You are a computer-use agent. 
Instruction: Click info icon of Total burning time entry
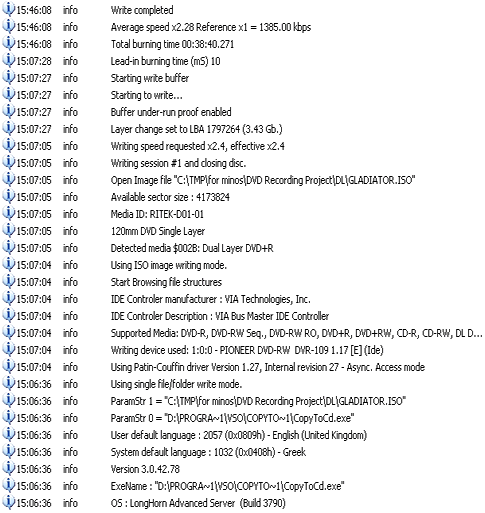pyautogui.click(x=8, y=43)
